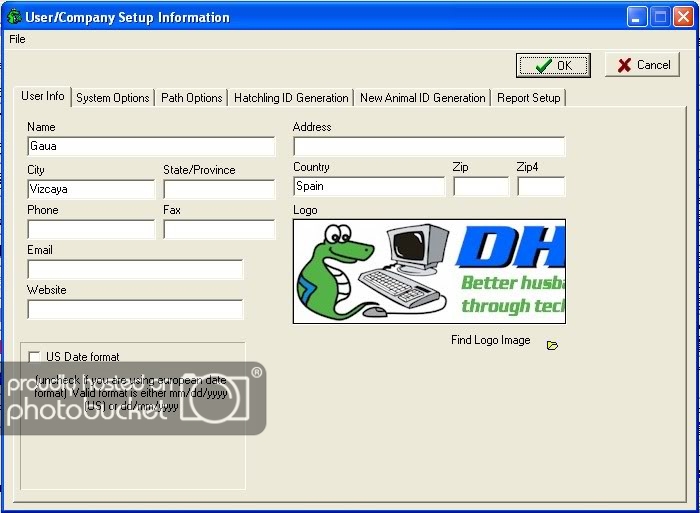Screen dimensions: 700x513
Task: Select the Hatchling ID Generation tab
Action: pos(291,98)
